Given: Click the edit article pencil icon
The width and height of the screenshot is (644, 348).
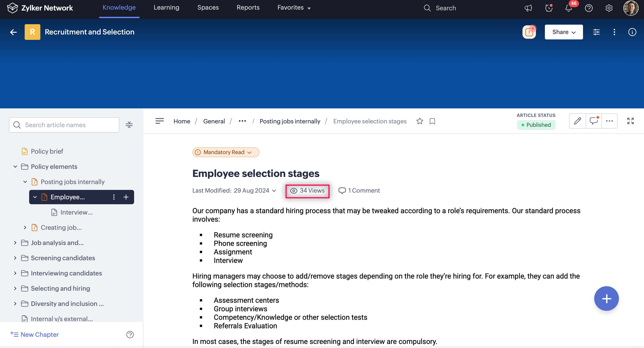Looking at the screenshot, I should (x=577, y=121).
